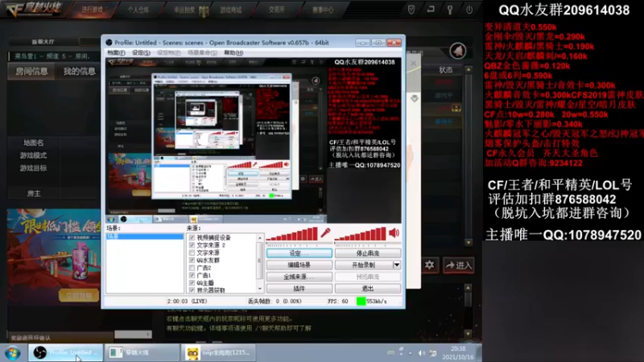Open the Windows Start menu

pos(13,352)
